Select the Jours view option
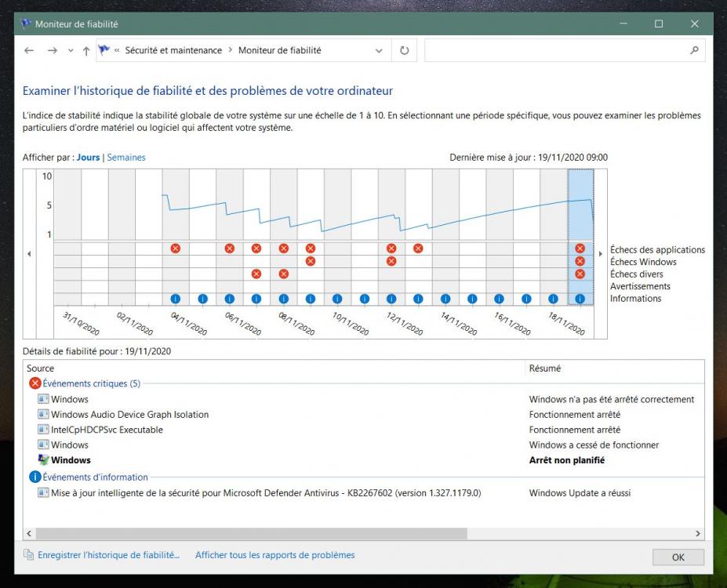 tap(88, 157)
